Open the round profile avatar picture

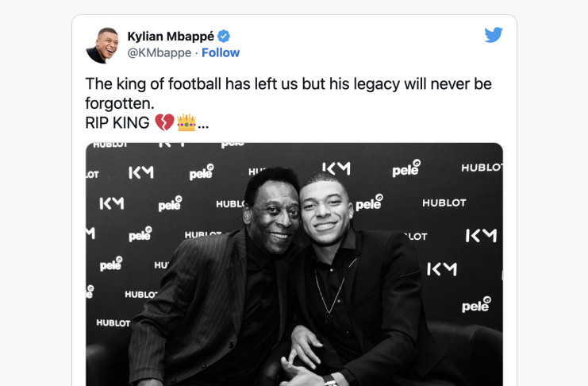click(102, 45)
